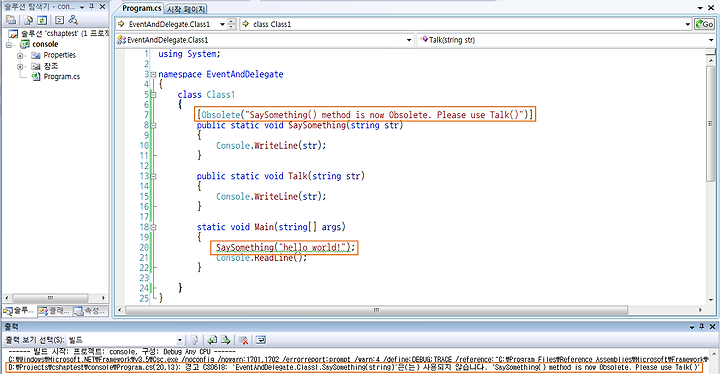This screenshot has width=720, height=374.
Task: Switch to the 시작 페이지 tab
Action: coord(186,9)
